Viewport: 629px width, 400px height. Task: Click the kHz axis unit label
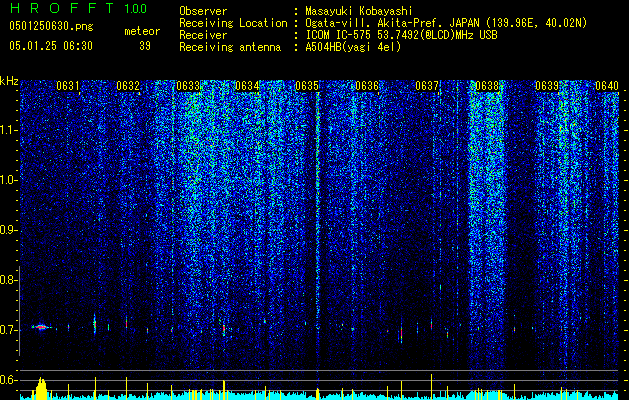(x=9, y=81)
